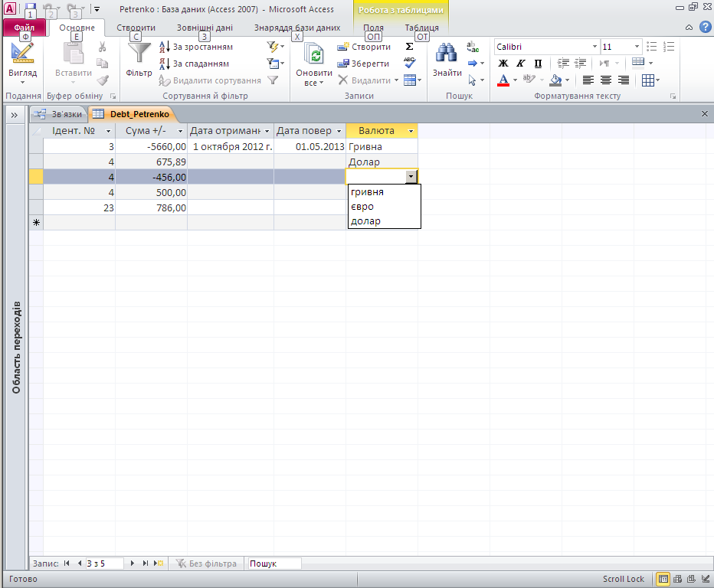
Task: Select євро from the currency list
Action: click(x=362, y=207)
